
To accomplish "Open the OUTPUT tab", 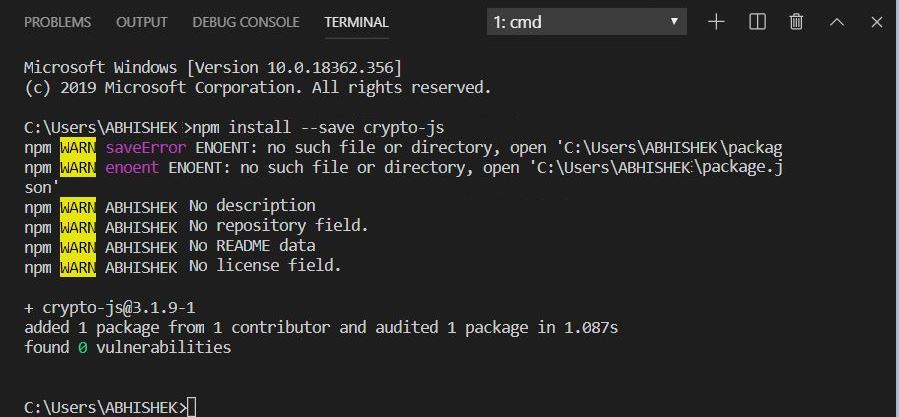I will (x=141, y=22).
